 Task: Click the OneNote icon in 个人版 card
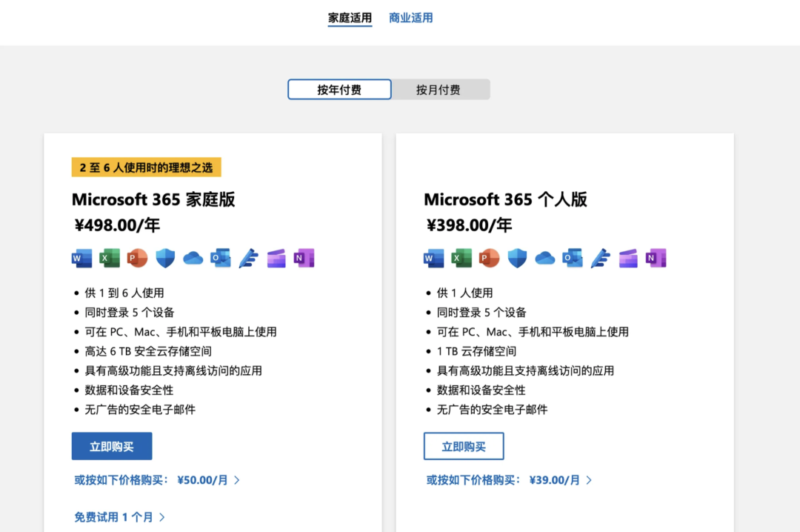click(x=656, y=259)
